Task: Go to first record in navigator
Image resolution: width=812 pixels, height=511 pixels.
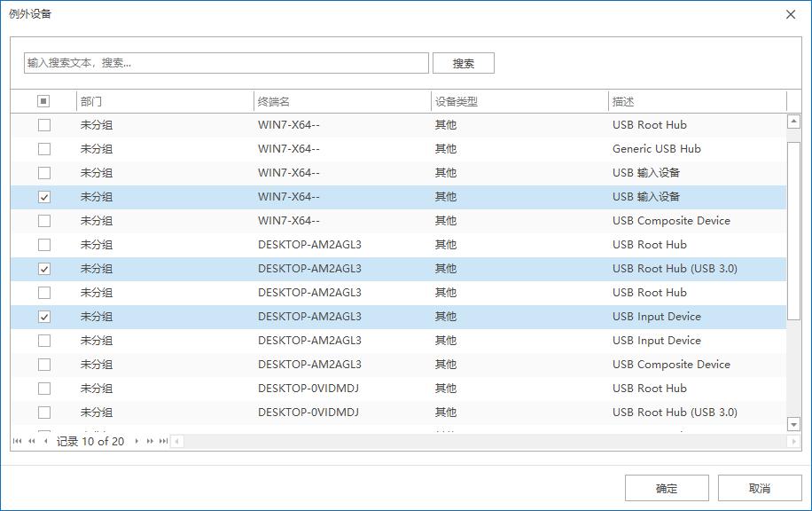Action: tap(18, 441)
